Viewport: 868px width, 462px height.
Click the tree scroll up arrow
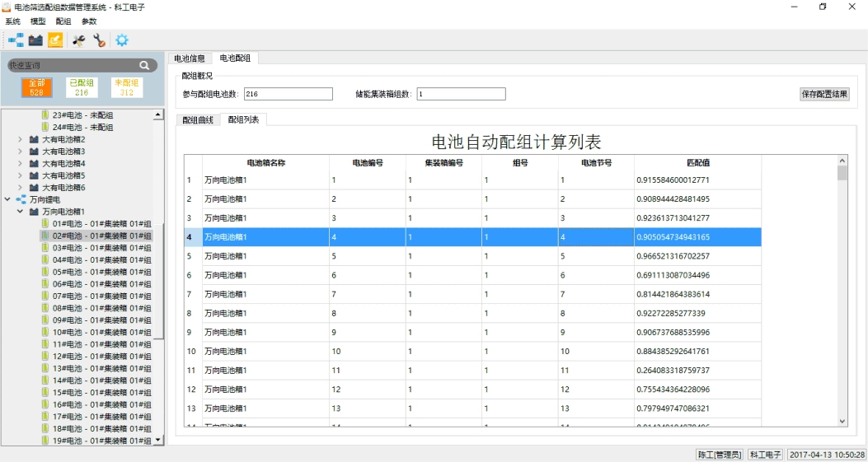159,114
